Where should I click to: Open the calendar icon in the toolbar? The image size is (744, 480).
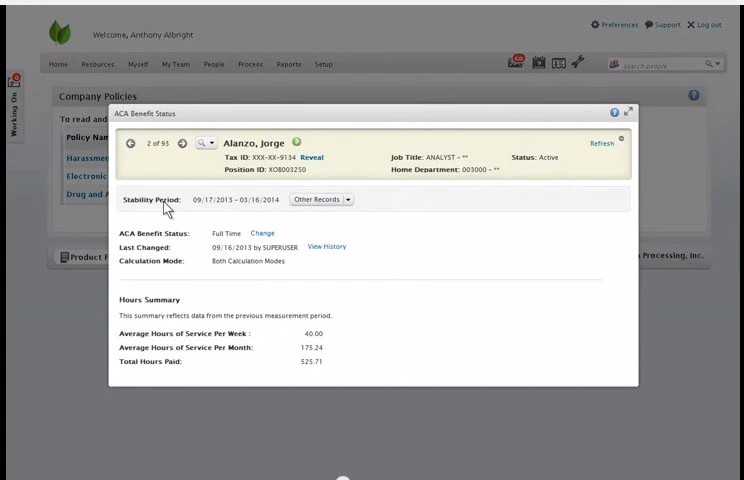[539, 63]
